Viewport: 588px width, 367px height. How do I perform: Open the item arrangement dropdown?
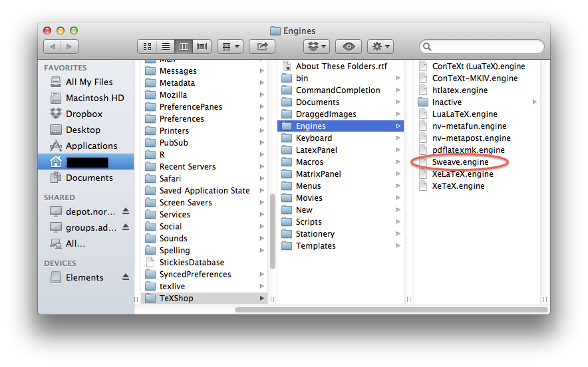(x=230, y=47)
